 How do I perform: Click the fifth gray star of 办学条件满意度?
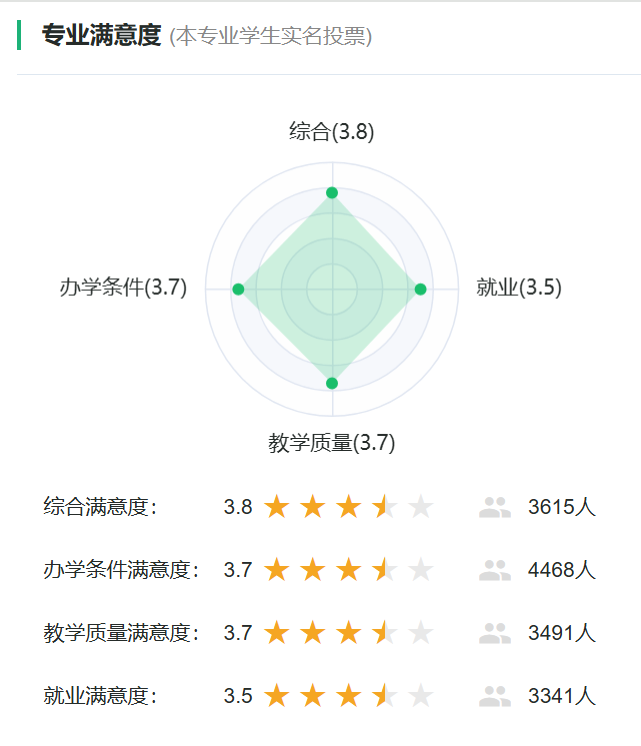click(x=421, y=570)
